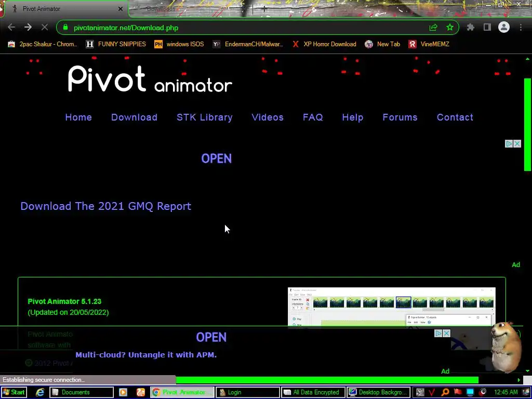Open the orange media player taskbar icon
The height and width of the screenshot is (399, 532).
[123, 392]
